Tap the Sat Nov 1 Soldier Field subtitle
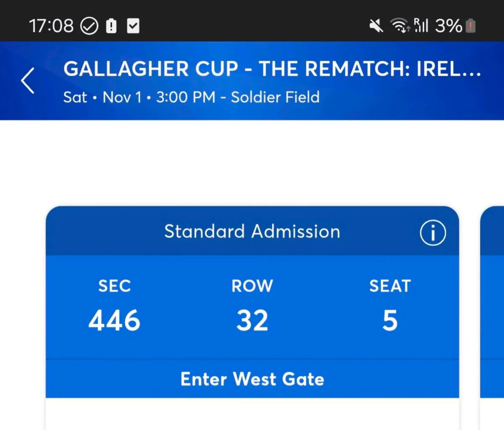The image size is (504, 430). point(191,97)
